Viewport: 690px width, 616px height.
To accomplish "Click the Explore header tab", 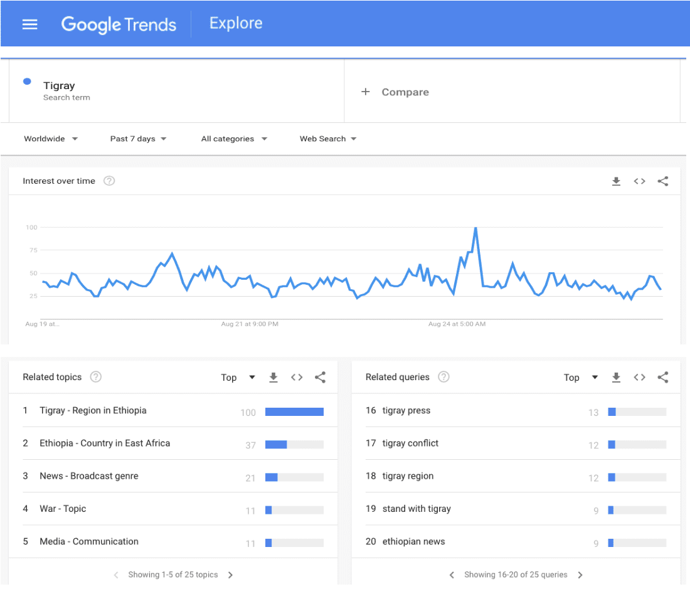I will (236, 24).
